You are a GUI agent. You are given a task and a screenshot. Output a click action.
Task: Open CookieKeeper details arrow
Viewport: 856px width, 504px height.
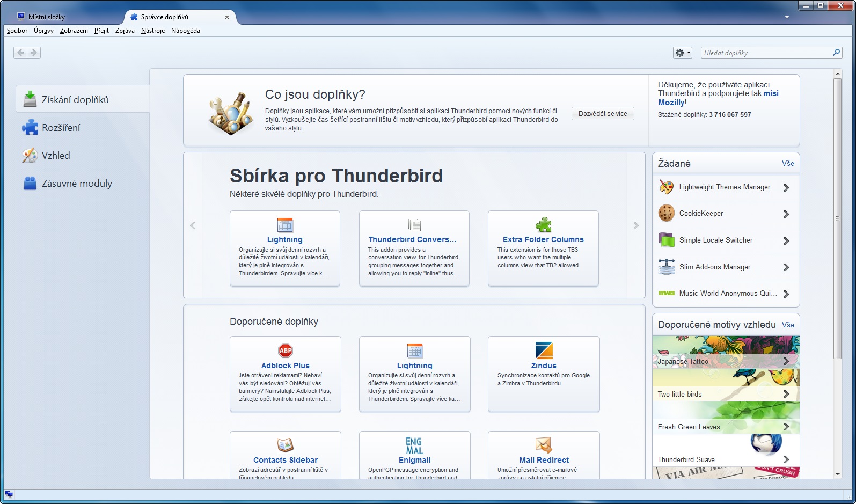click(x=786, y=214)
